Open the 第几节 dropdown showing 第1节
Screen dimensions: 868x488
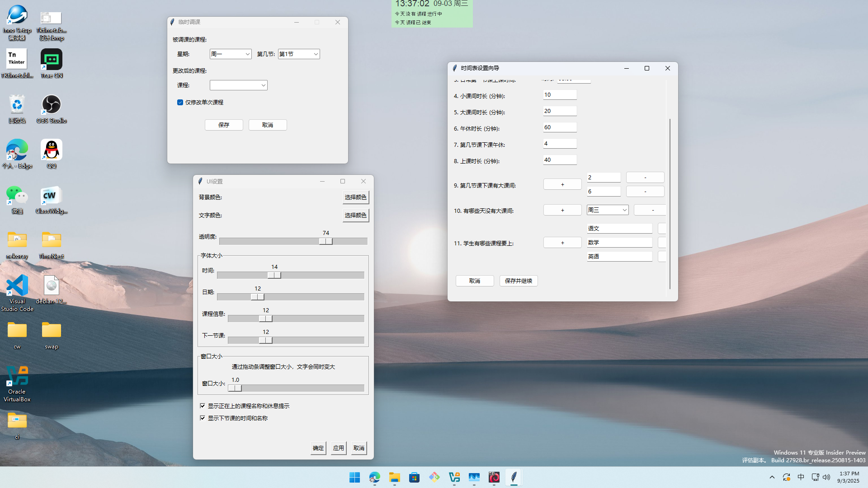[299, 54]
